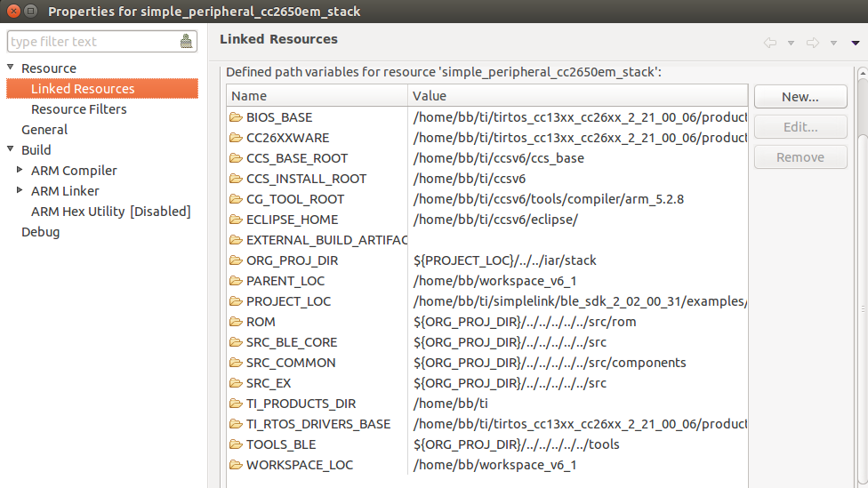This screenshot has height=488, width=868.
Task: Click the CC26XXWARE folder icon
Action: coord(236,138)
